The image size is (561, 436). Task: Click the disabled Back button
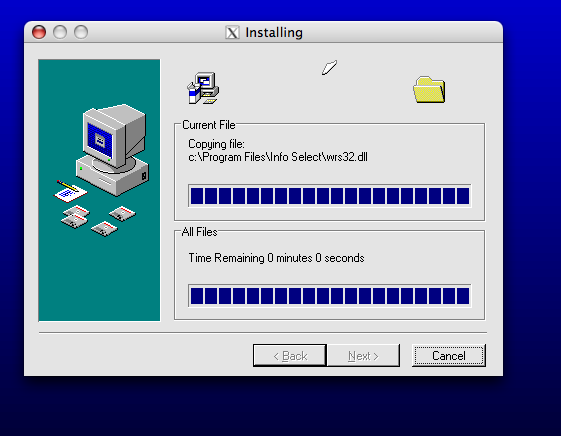point(290,356)
